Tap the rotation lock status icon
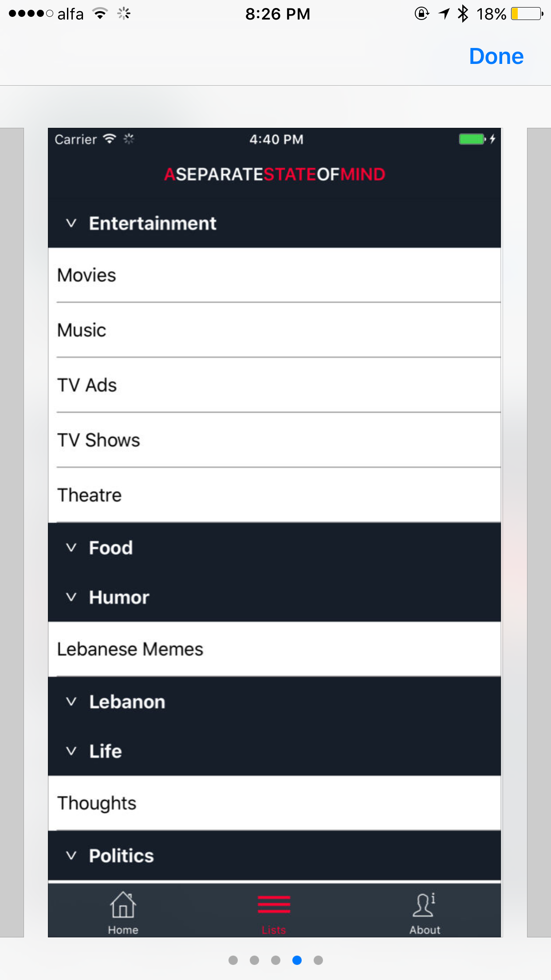 pyautogui.click(x=421, y=14)
